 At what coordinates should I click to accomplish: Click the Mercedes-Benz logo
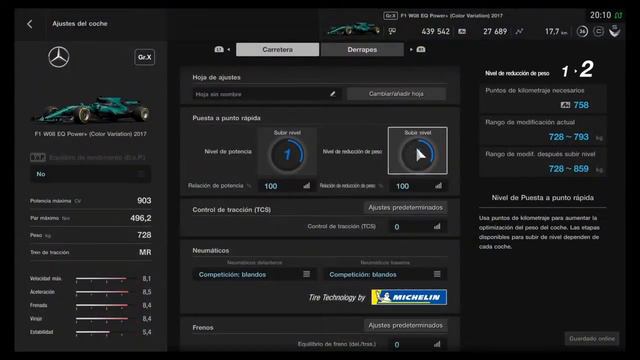click(59, 57)
